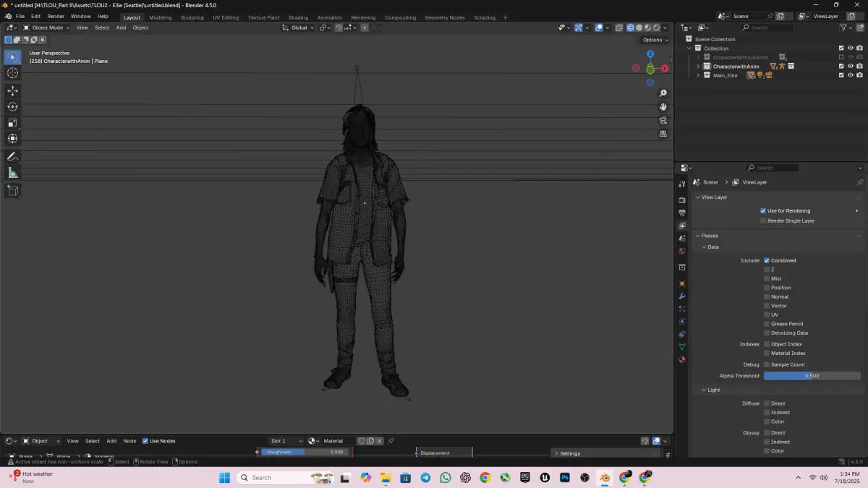
Task: Enable the Mist pass checkbox
Action: pyautogui.click(x=767, y=278)
